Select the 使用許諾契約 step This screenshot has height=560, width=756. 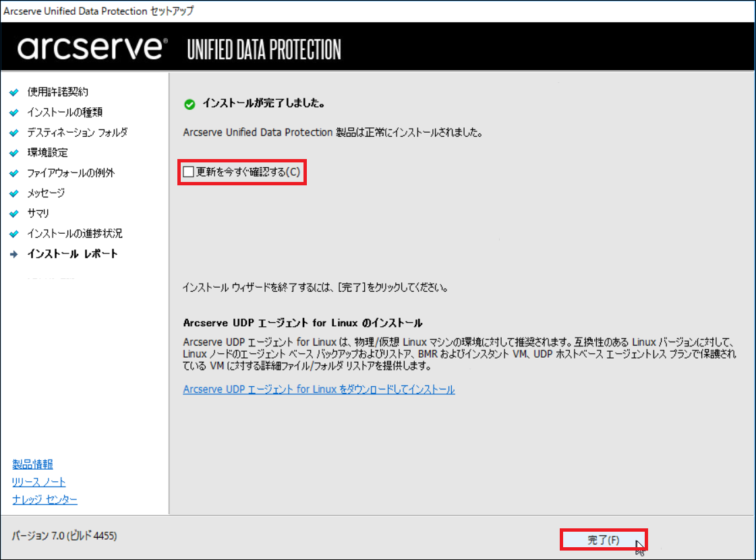click(57, 92)
